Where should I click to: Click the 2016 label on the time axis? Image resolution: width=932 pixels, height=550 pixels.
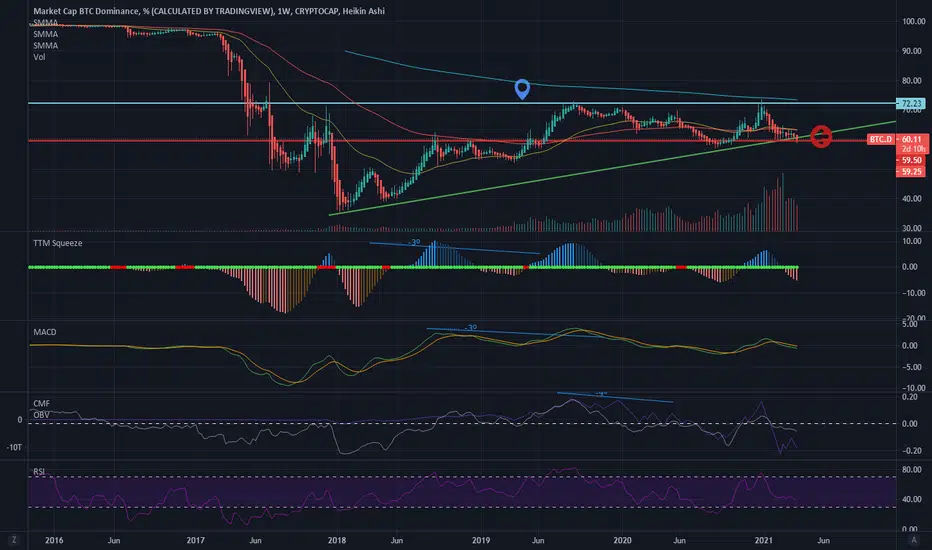54,540
